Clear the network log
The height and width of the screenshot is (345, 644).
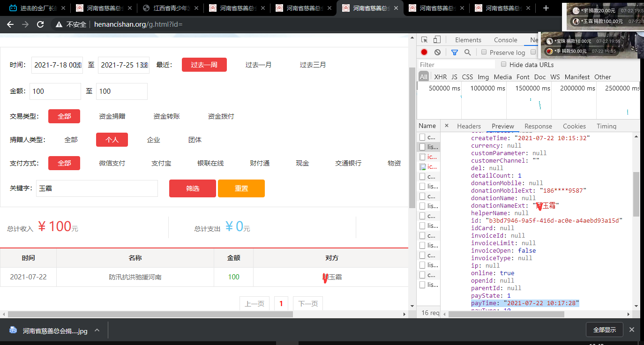(x=437, y=52)
